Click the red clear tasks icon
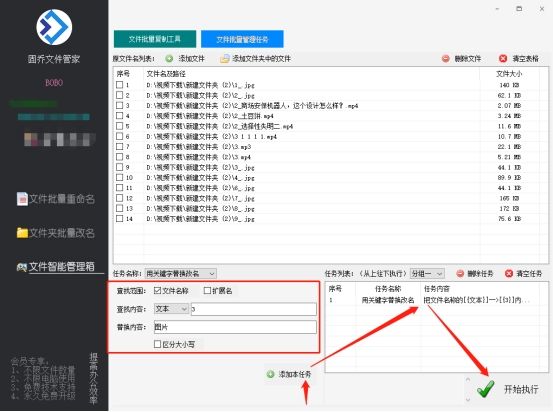 pyautogui.click(x=509, y=273)
